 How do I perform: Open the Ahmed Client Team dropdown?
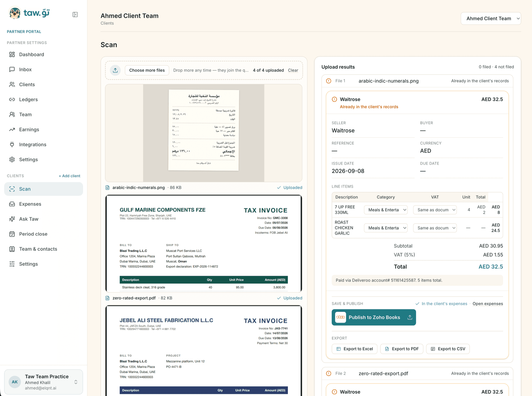pyautogui.click(x=491, y=19)
